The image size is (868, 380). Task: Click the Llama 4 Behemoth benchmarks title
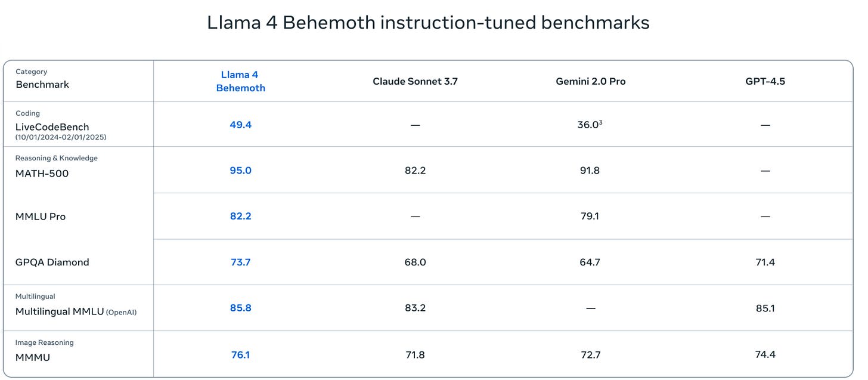click(x=427, y=23)
